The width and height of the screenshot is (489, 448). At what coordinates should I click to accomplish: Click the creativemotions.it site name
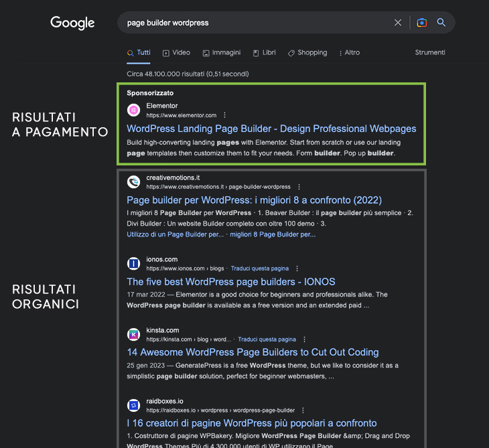[173, 177]
